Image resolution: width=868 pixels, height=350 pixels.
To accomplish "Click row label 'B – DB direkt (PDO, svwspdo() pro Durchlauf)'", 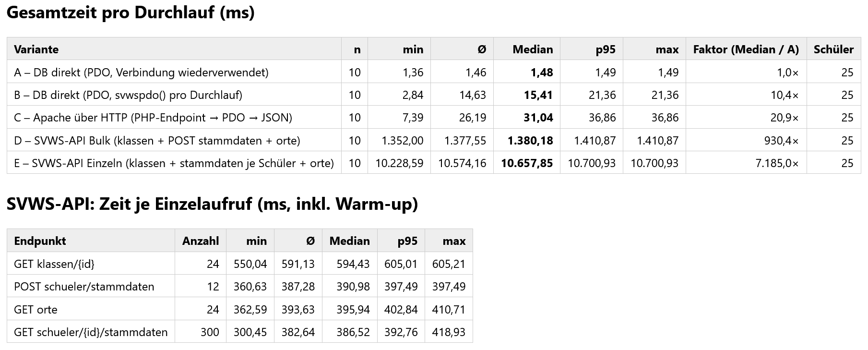I will [x=128, y=95].
